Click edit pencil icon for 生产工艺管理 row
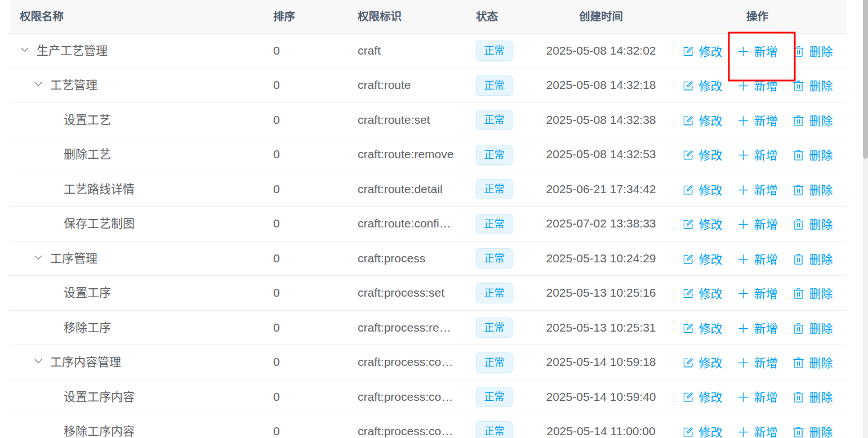 pos(688,52)
